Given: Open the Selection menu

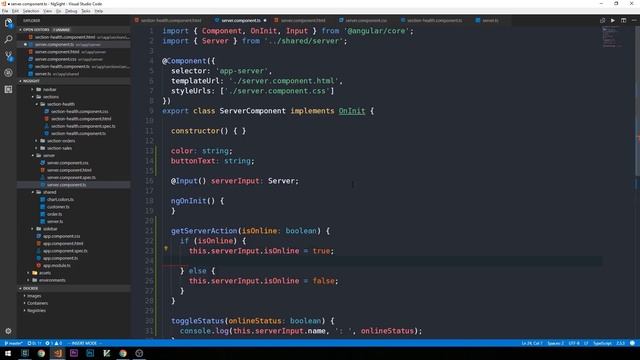Looking at the screenshot, I should (x=31, y=11).
